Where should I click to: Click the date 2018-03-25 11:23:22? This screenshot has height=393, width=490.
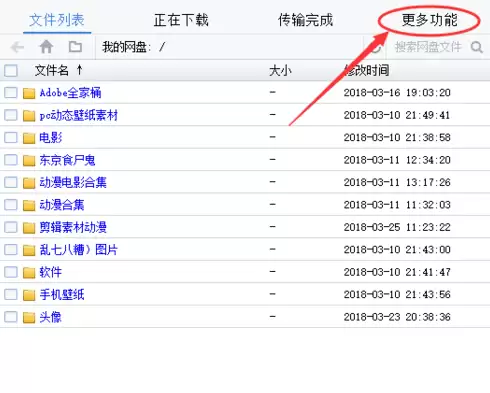(x=397, y=227)
